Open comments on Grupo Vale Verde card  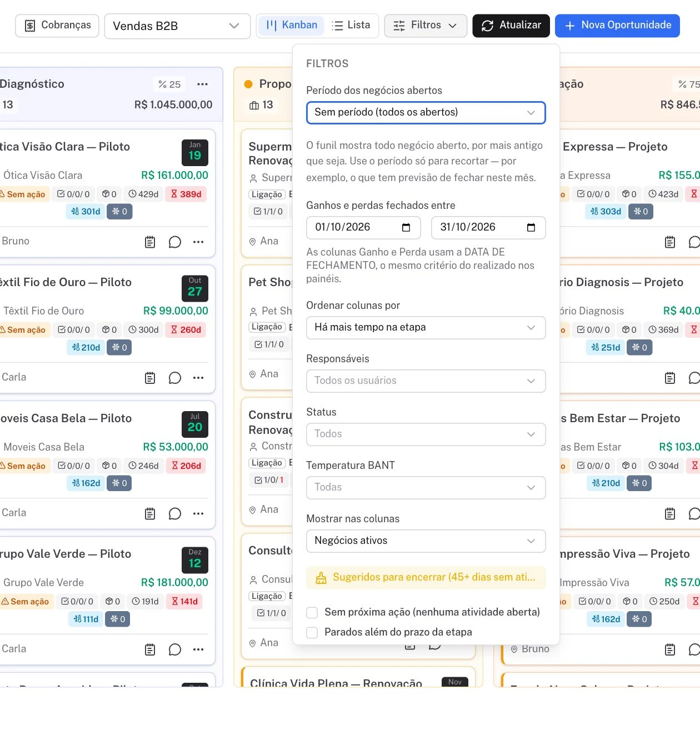(175, 649)
